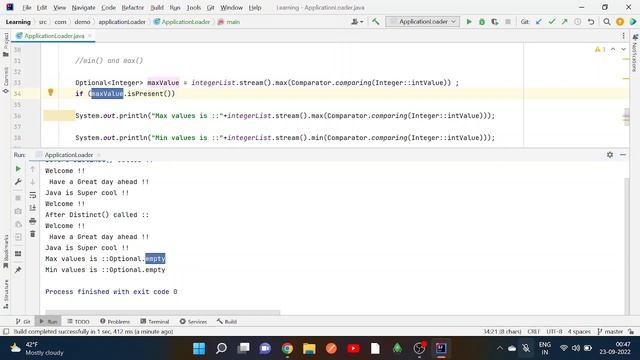Open the Refactor menu
Screen dimensions: 640x360
(x=133, y=7)
